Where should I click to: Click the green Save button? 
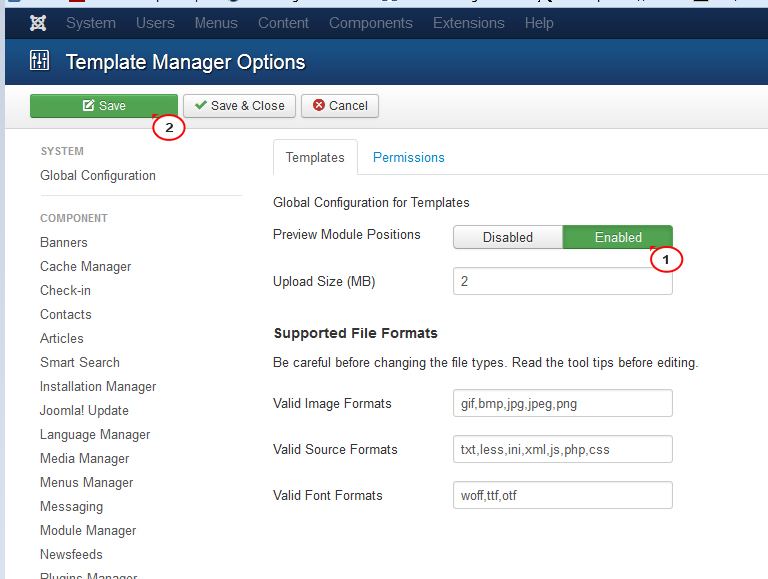(103, 106)
